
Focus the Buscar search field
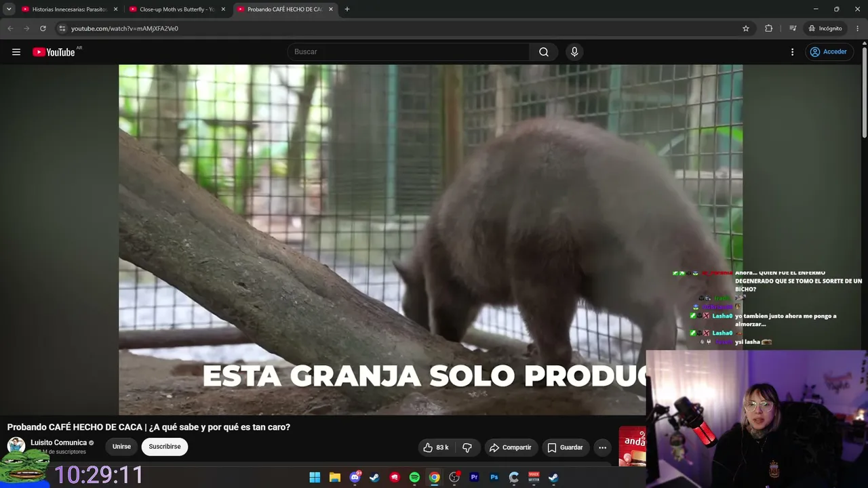[x=409, y=52]
